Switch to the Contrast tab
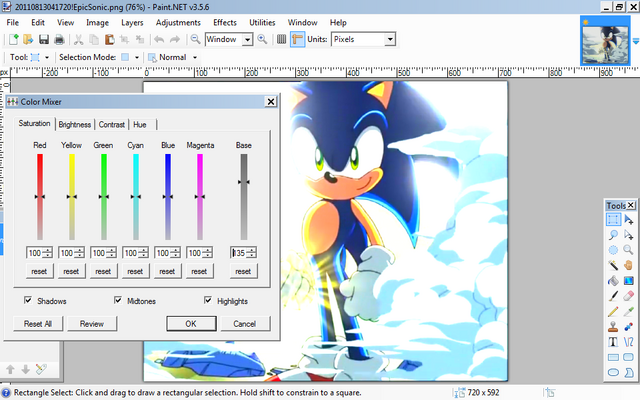Viewport: 640px width, 400px height. point(111,124)
